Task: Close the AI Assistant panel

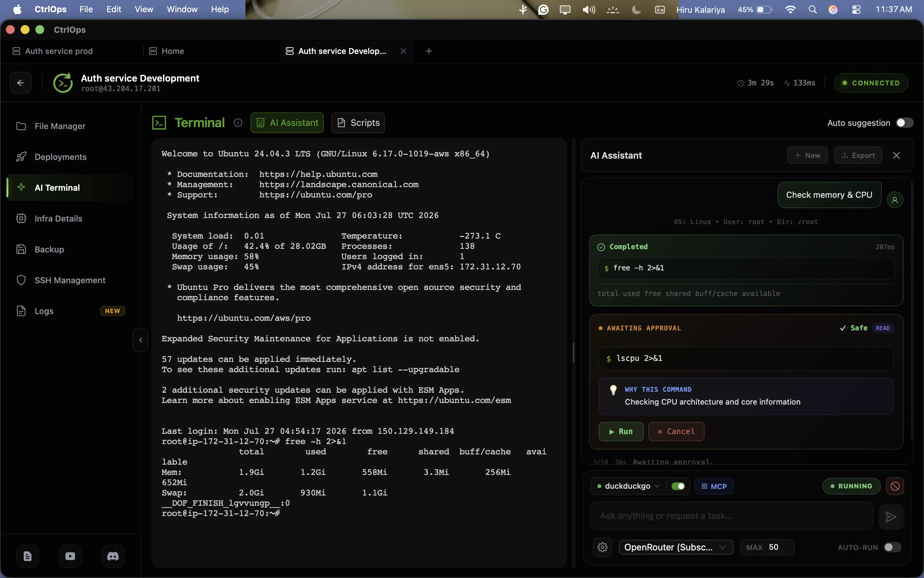Action: [x=896, y=155]
